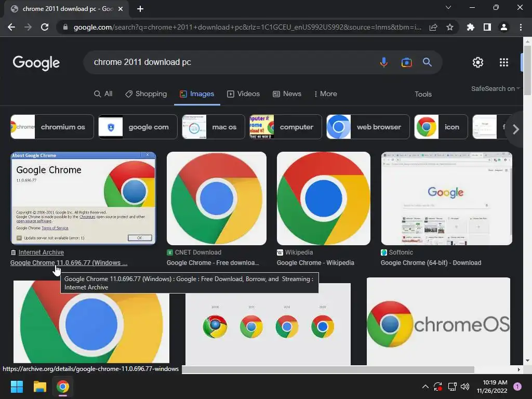Search by image with the camera icon
This screenshot has width=532, height=399.
click(x=406, y=62)
